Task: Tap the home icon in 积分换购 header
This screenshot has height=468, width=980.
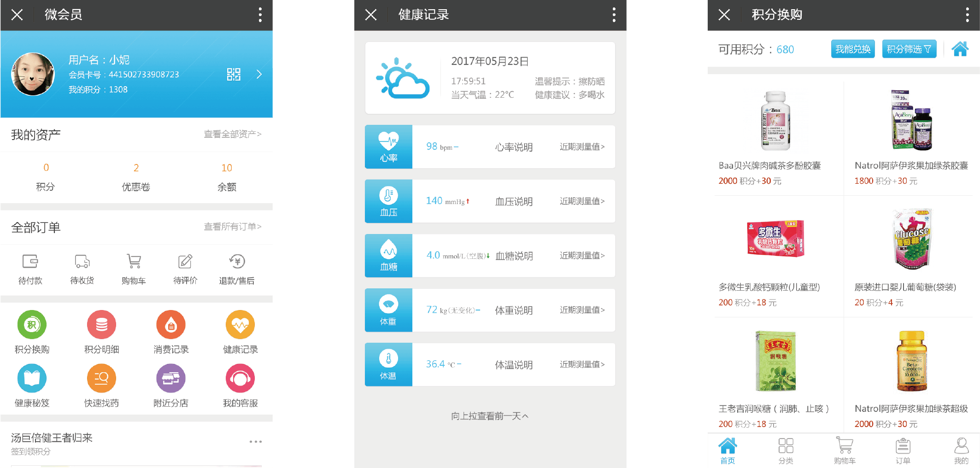Action: (x=960, y=48)
